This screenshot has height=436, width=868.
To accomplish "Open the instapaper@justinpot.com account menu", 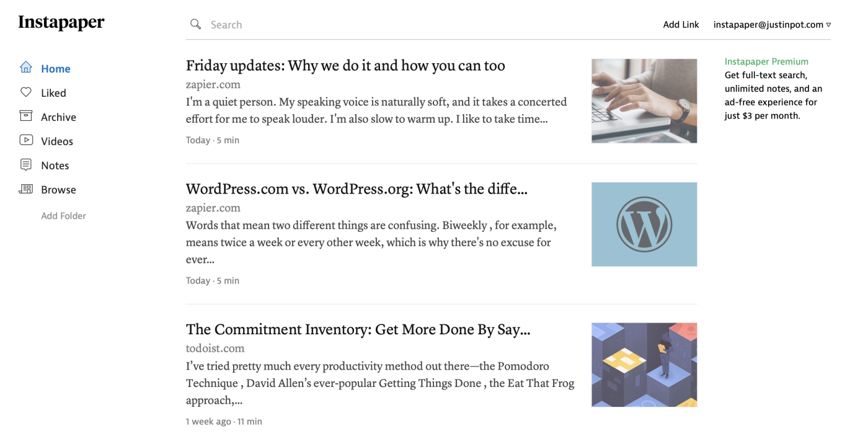I will coord(768,25).
